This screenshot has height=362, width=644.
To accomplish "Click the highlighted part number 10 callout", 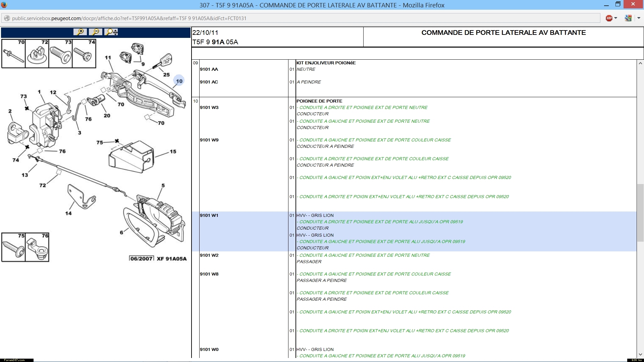I will [179, 81].
